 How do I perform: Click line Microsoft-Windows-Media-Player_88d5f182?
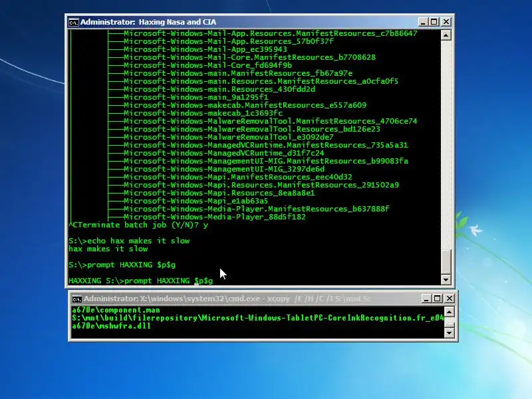(x=215, y=217)
